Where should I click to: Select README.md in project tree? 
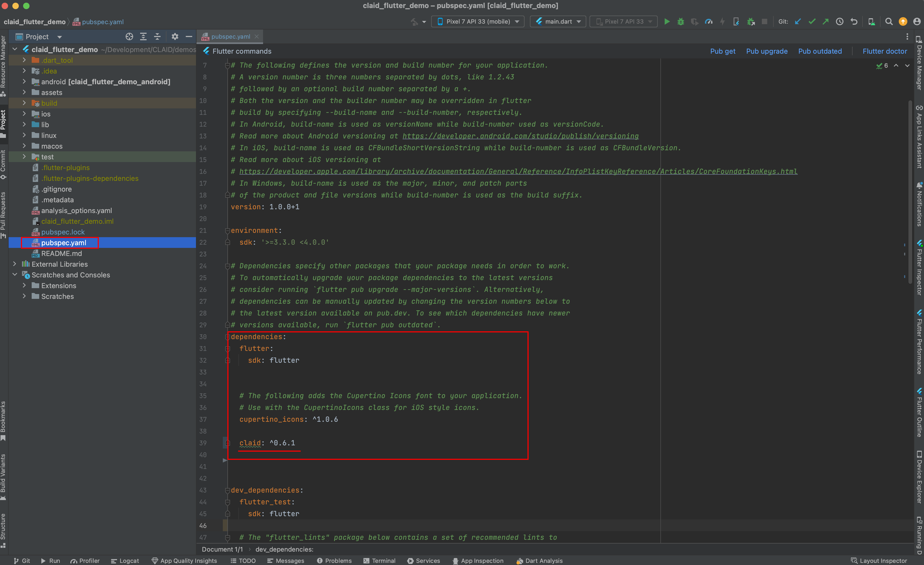(x=61, y=253)
